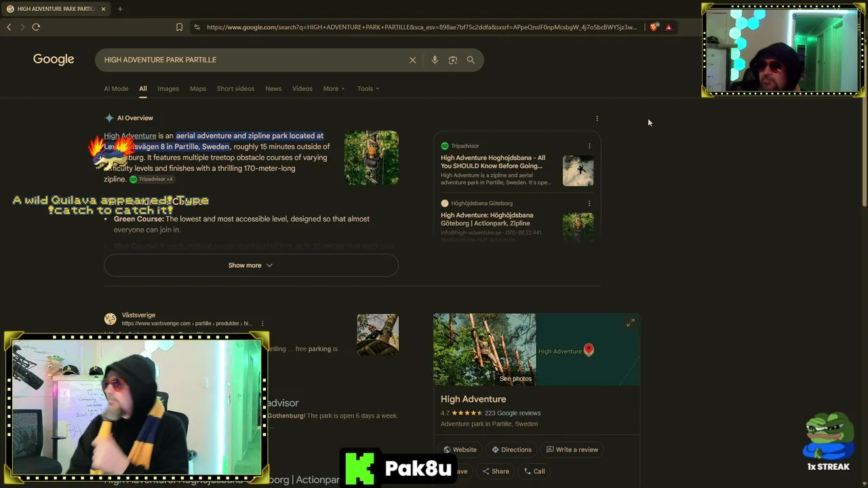This screenshot has height=488, width=868.
Task: Click the Tripadvisor source favicon
Action: coord(445,146)
